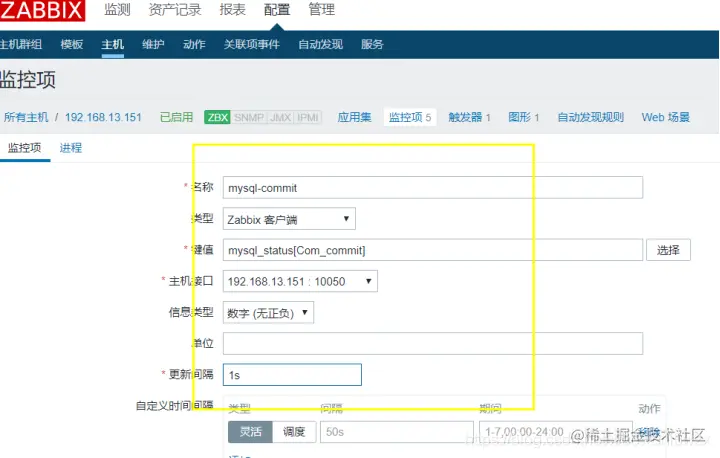Click the 192.168.13.151 host link
The image size is (720, 458).
click(103, 117)
